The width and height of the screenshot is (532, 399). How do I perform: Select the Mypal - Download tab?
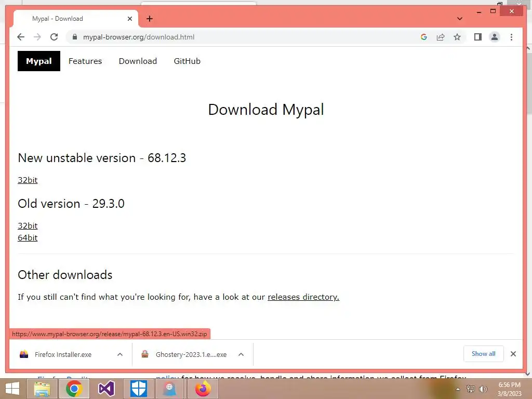pyautogui.click(x=75, y=19)
